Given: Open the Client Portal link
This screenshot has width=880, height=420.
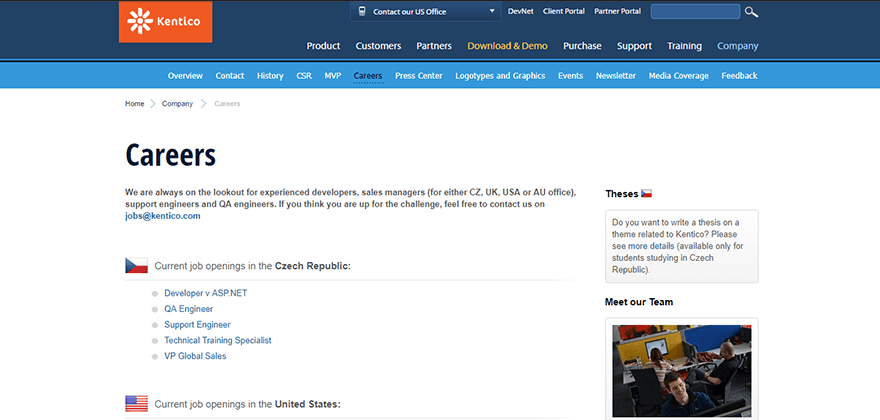Looking at the screenshot, I should tap(563, 11).
